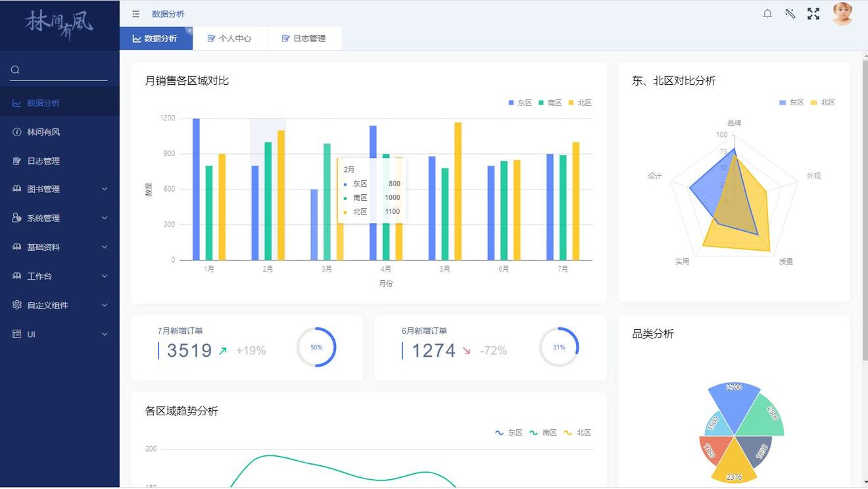Click the user avatar picture
Image resolution: width=868 pixels, height=489 pixels.
842,14
